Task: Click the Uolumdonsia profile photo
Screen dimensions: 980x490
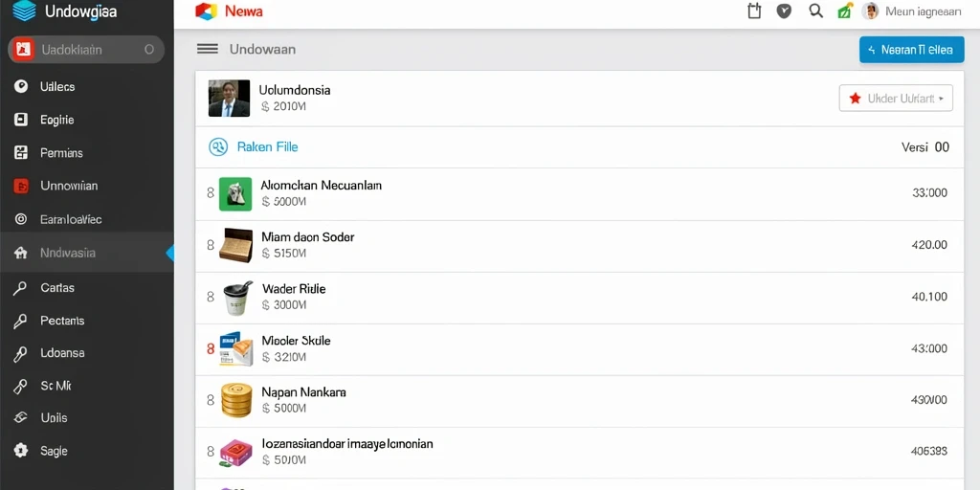Action: pos(230,99)
